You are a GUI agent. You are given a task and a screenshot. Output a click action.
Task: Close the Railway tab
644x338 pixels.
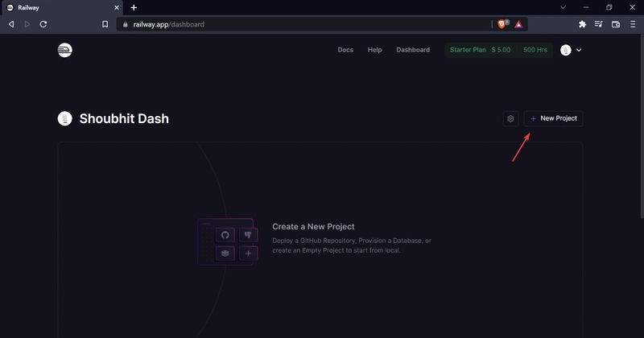117,7
